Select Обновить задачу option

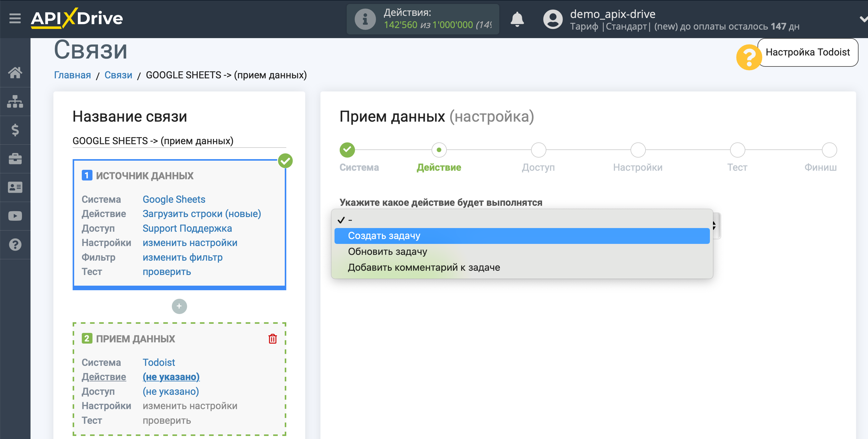click(x=522, y=252)
